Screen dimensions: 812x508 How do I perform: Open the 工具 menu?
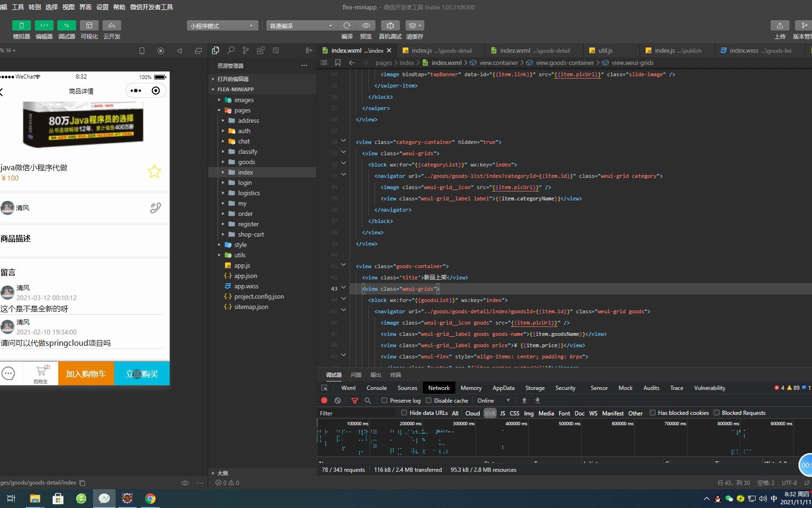pos(18,7)
